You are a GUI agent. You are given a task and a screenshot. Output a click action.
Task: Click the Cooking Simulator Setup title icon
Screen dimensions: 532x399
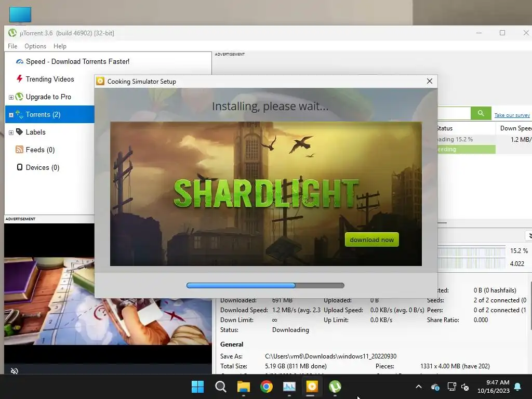tap(100, 81)
